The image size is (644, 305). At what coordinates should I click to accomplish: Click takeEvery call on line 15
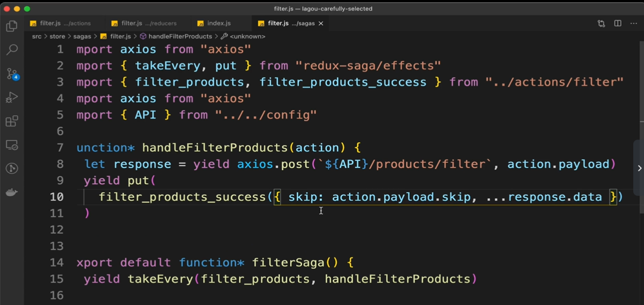(161, 279)
